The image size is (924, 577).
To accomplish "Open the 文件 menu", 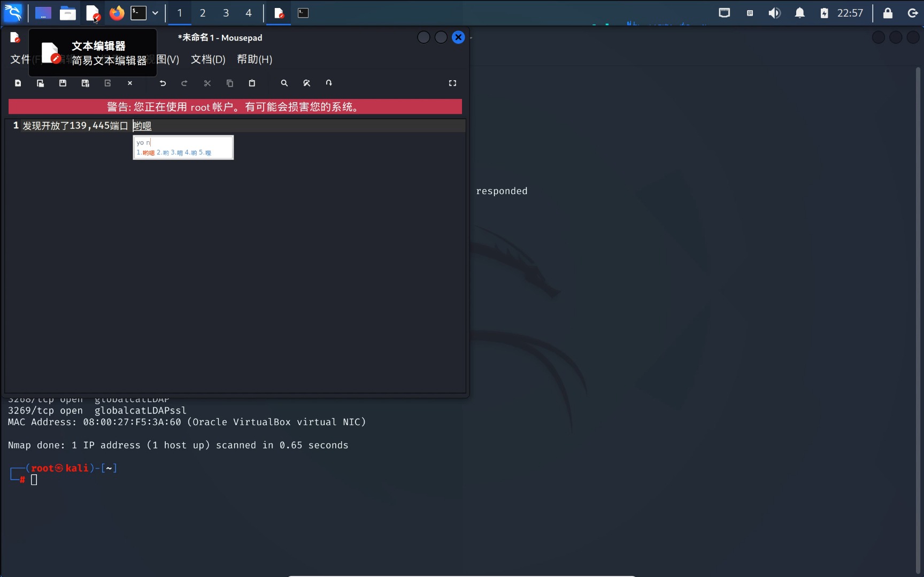I will coord(19,59).
